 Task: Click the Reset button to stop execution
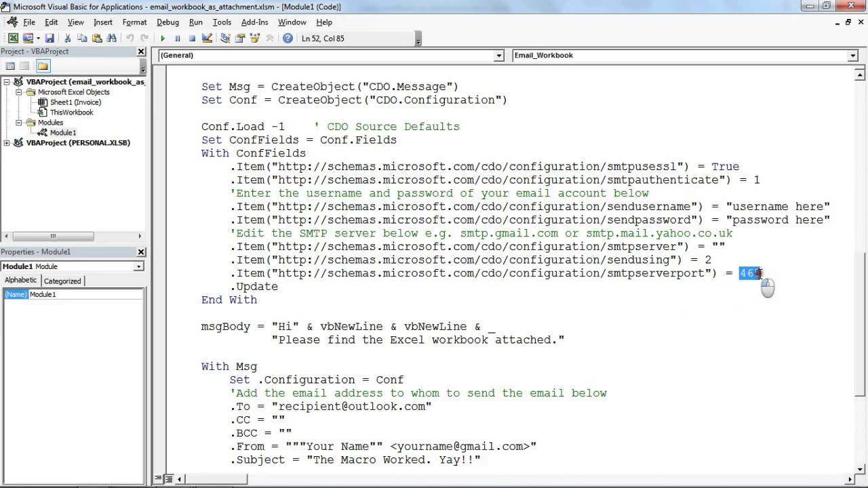193,39
